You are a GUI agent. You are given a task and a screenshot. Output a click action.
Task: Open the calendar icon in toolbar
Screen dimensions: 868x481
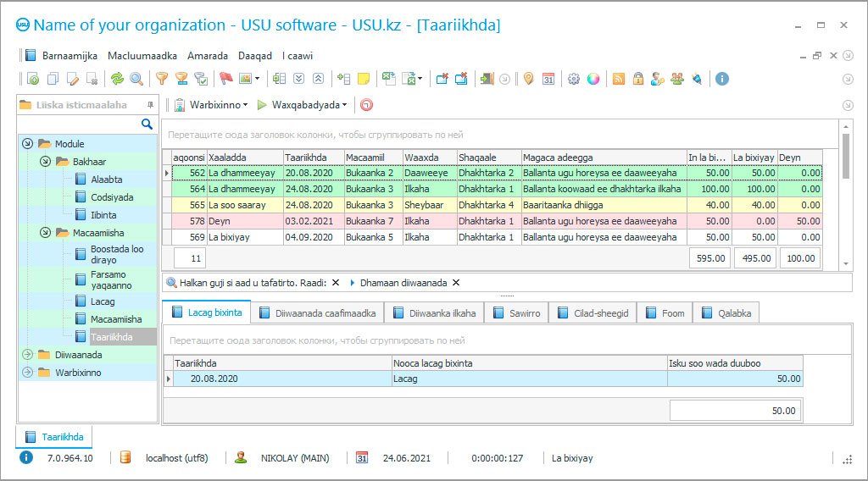coord(548,79)
